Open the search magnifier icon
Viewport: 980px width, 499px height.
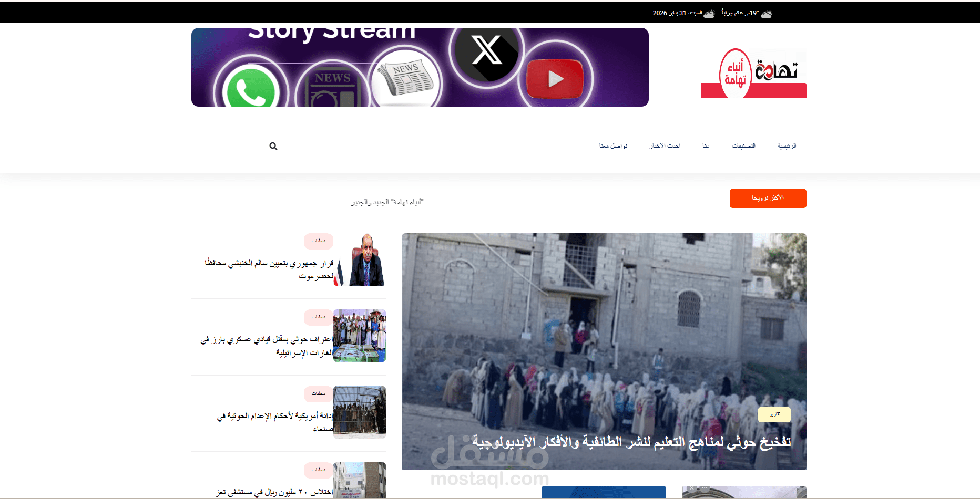click(273, 146)
